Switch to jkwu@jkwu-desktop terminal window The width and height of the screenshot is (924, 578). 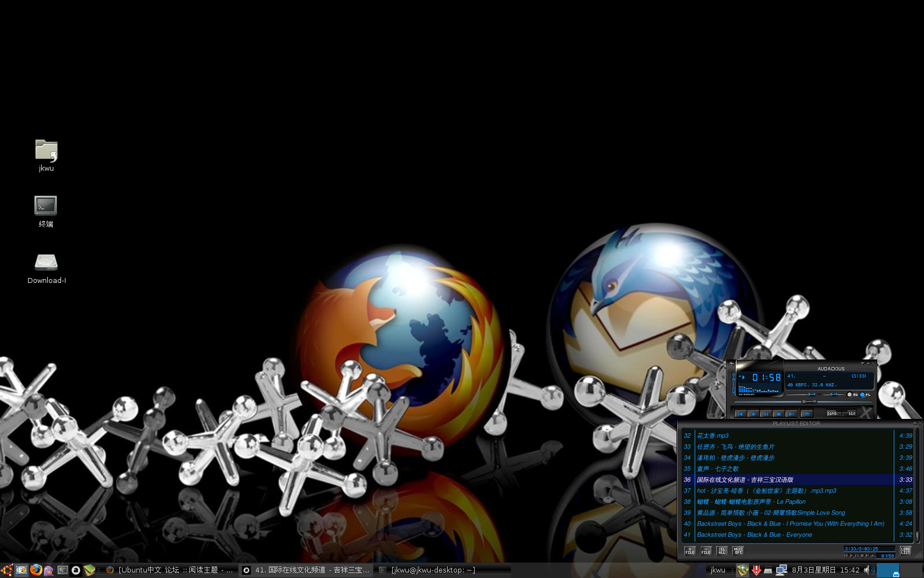pos(443,570)
